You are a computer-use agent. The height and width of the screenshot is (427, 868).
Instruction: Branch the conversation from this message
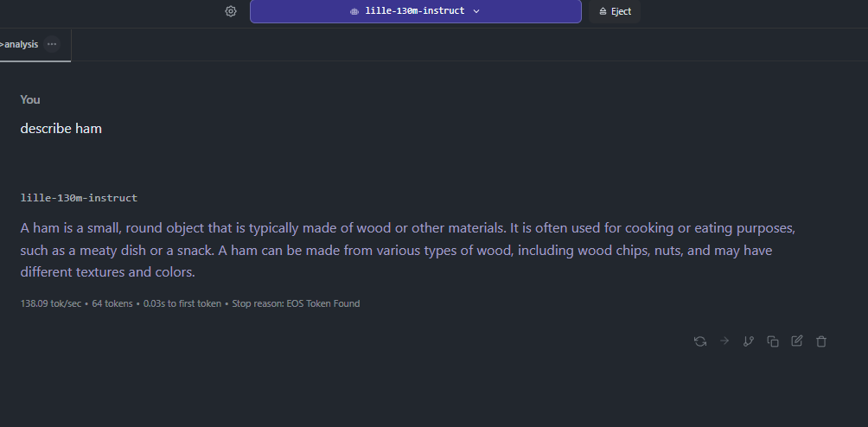[749, 341]
